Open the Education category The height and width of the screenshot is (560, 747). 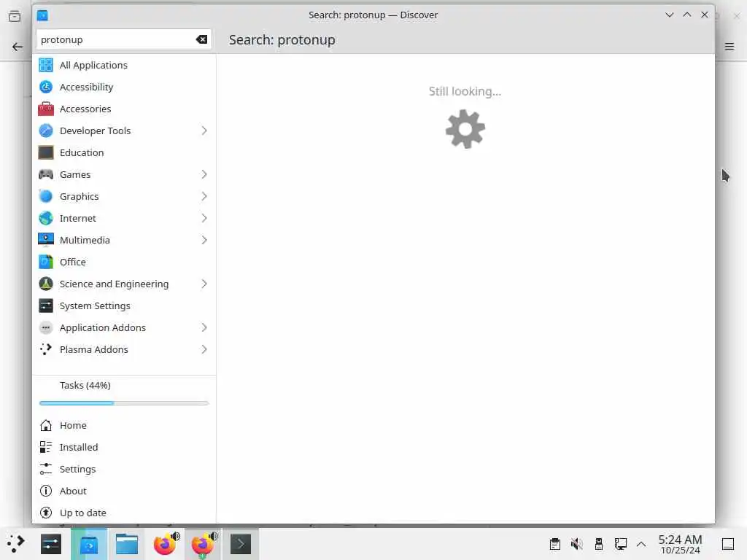coord(124,153)
